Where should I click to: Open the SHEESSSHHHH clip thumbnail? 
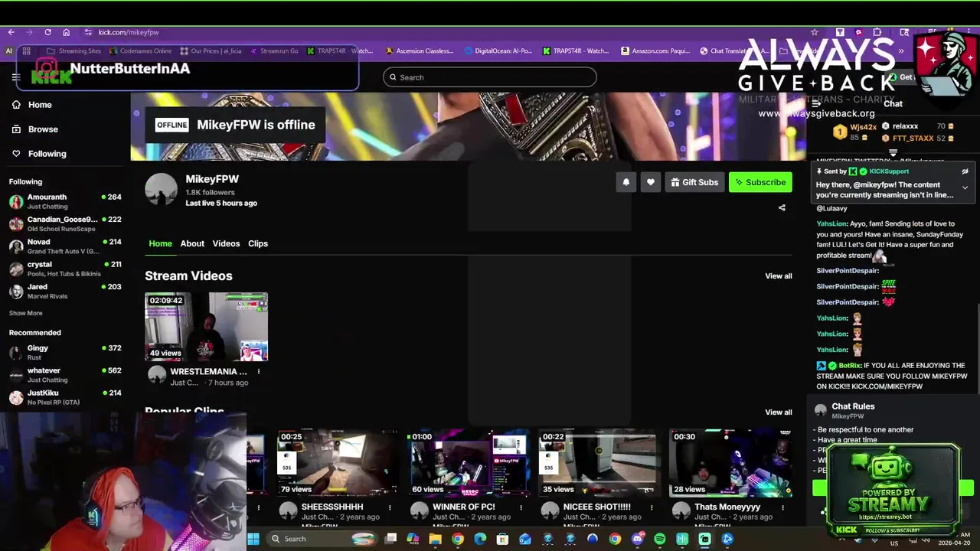pyautogui.click(x=337, y=464)
